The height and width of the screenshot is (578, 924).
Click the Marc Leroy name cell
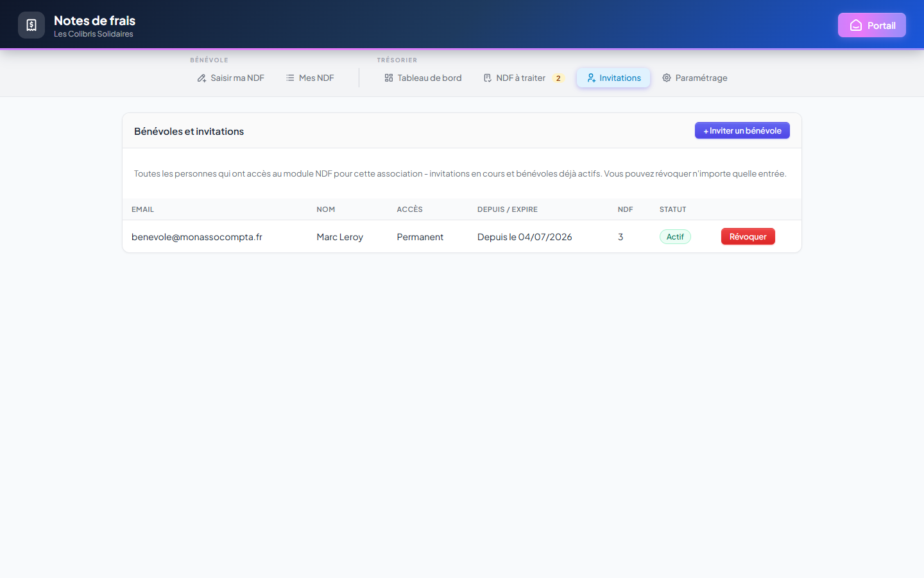(340, 236)
